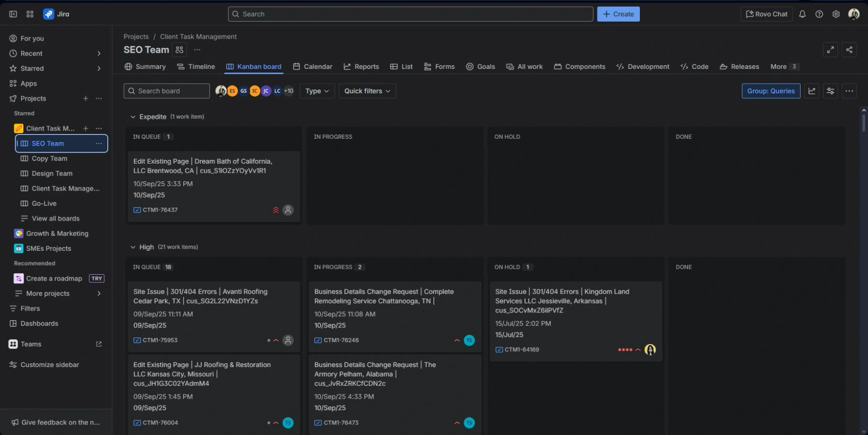The image size is (868, 435).
Task: Open board more options ellipsis
Action: (850, 91)
